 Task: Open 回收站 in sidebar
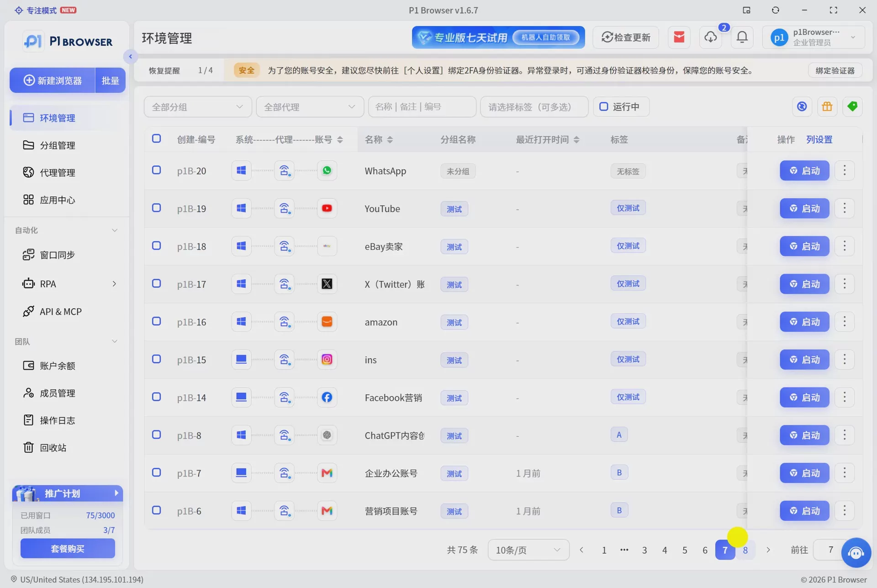[53, 448]
